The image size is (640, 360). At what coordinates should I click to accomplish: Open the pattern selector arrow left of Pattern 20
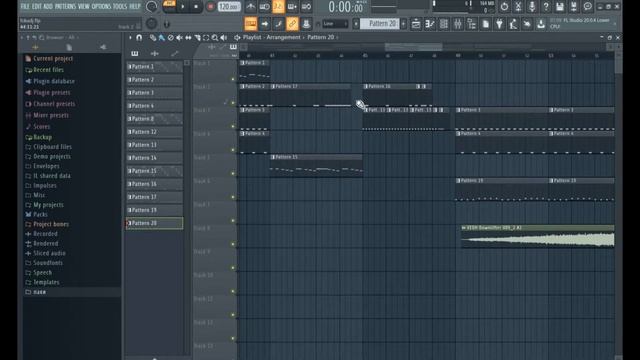pos(356,24)
